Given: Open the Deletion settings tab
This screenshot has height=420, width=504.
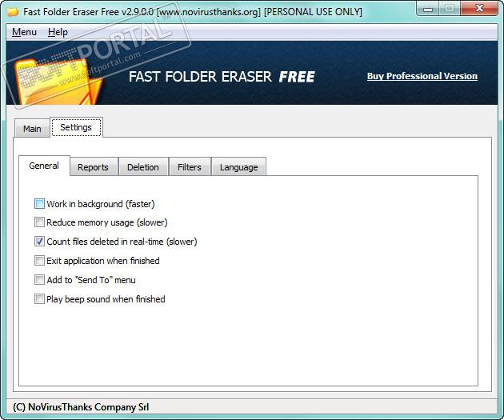Looking at the screenshot, I should [x=143, y=167].
